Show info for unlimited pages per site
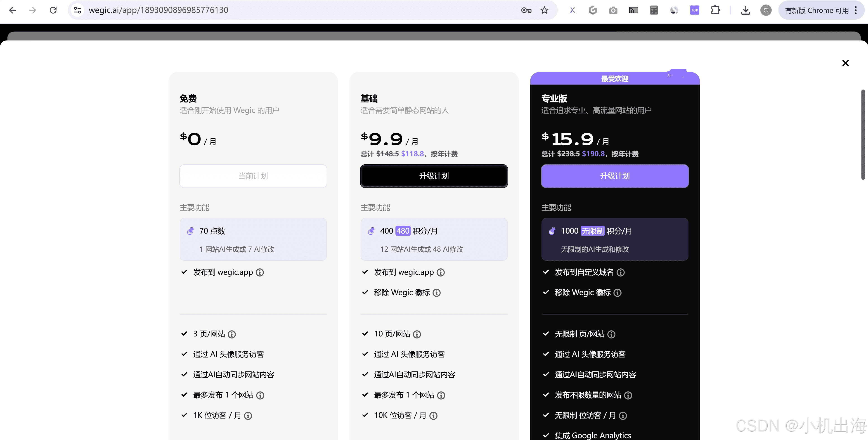Screen dimensions: 868x440 (612, 334)
